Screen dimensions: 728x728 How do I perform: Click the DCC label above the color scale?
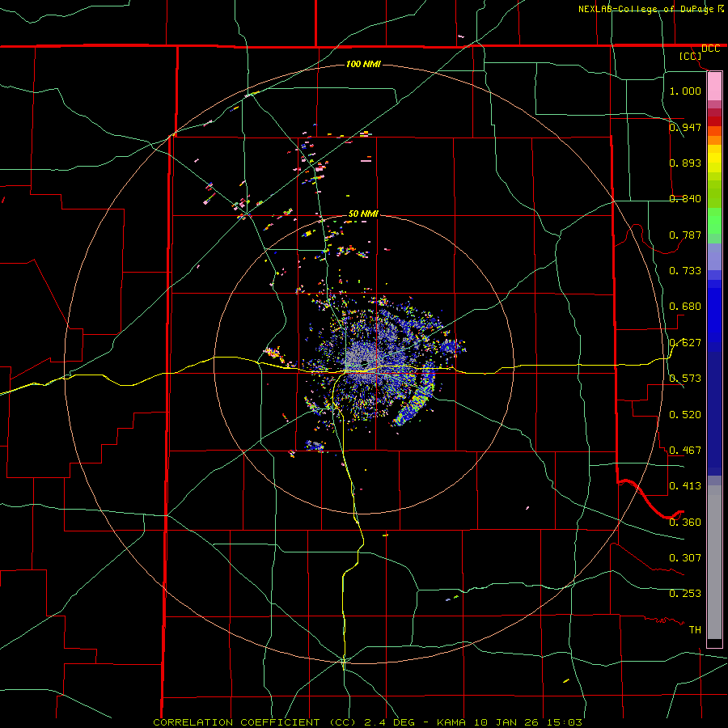coord(710,49)
